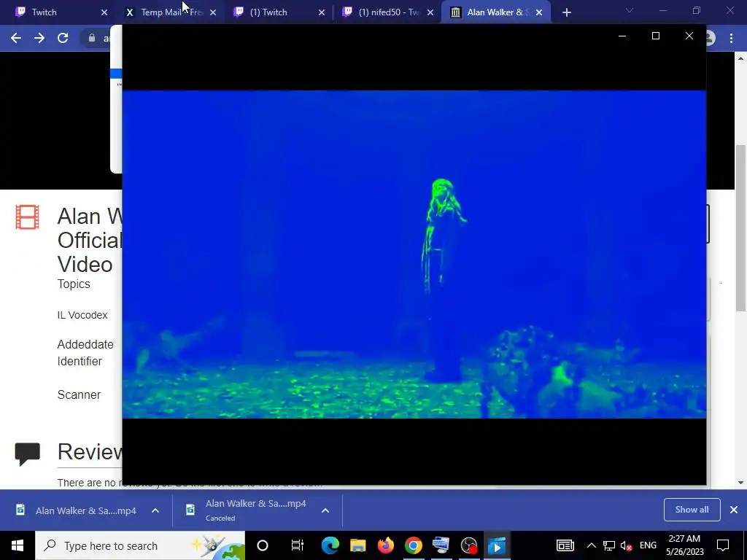Image resolution: width=747 pixels, height=560 pixels.
Task: Close the (1) Twitch tab
Action: tap(322, 12)
